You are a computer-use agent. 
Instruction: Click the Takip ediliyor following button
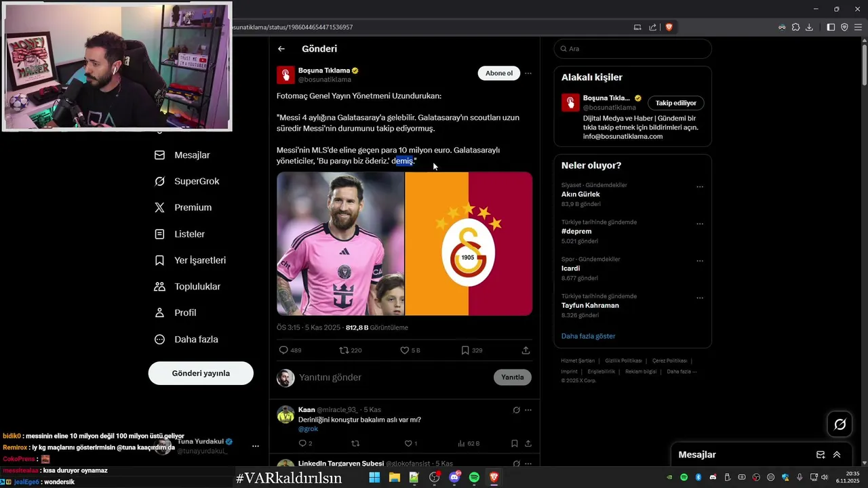(676, 103)
